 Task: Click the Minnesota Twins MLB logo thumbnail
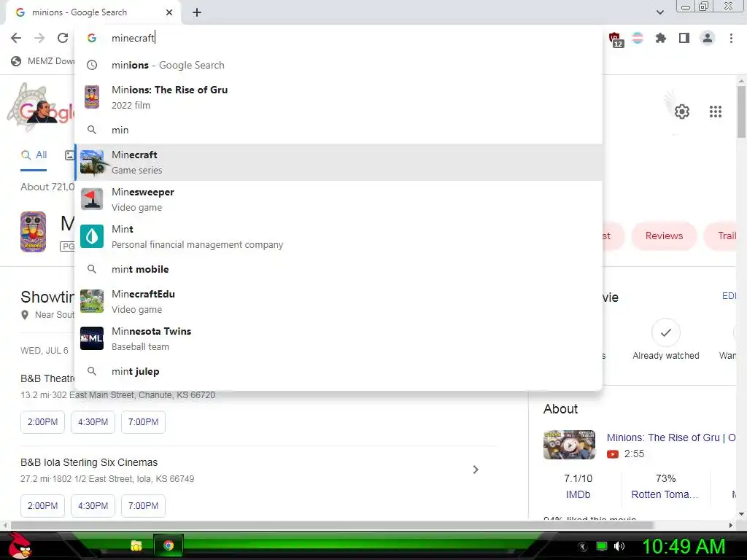92,338
